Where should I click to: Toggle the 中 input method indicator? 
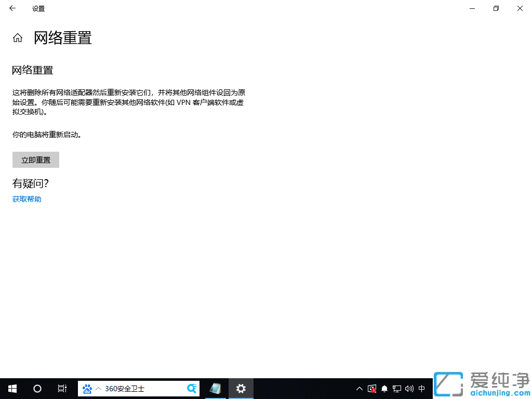click(x=421, y=388)
